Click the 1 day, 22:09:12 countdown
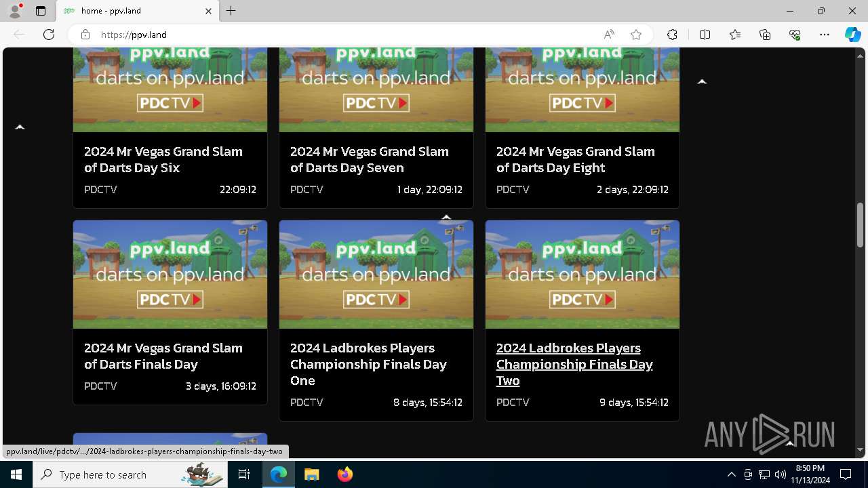 point(430,190)
